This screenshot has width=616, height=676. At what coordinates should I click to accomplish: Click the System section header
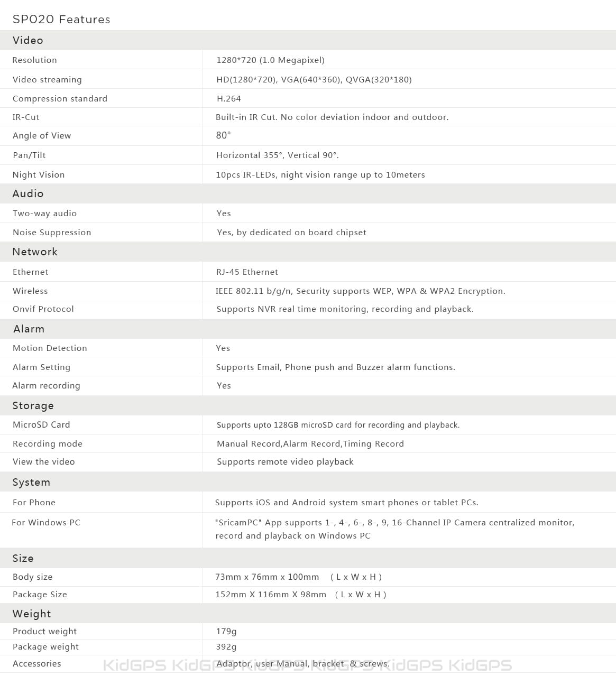click(x=31, y=483)
